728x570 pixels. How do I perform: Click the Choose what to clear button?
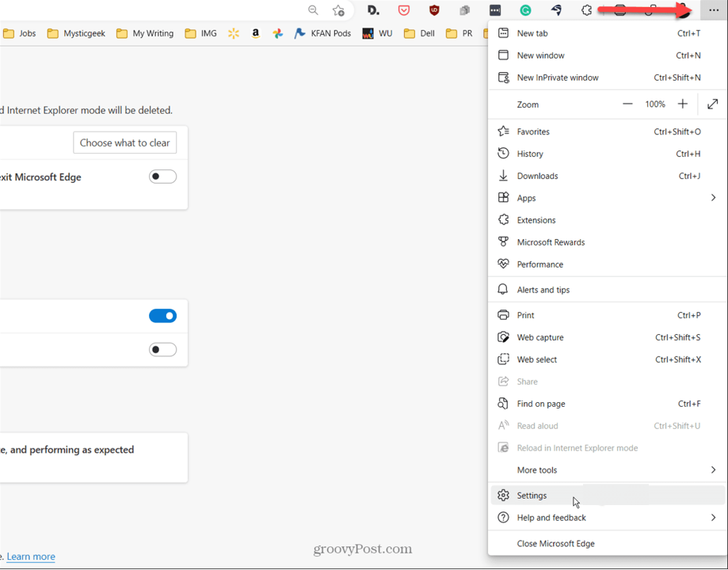click(124, 142)
